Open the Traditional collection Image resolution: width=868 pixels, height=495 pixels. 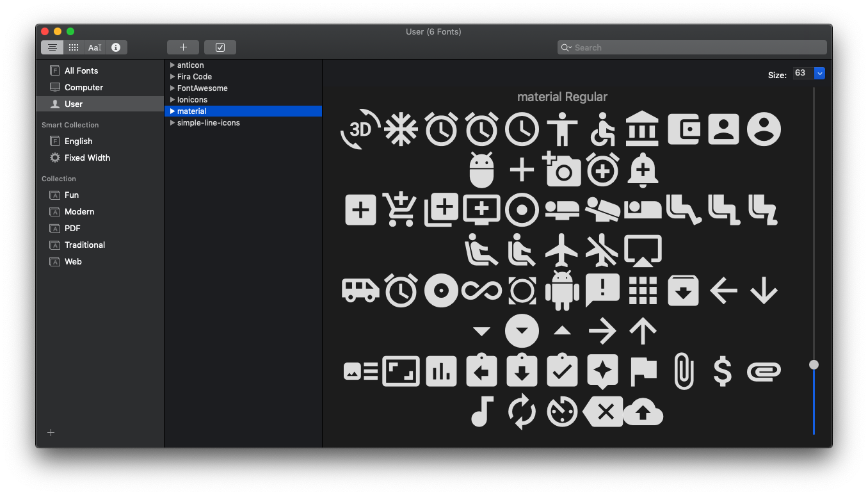pyautogui.click(x=100, y=245)
